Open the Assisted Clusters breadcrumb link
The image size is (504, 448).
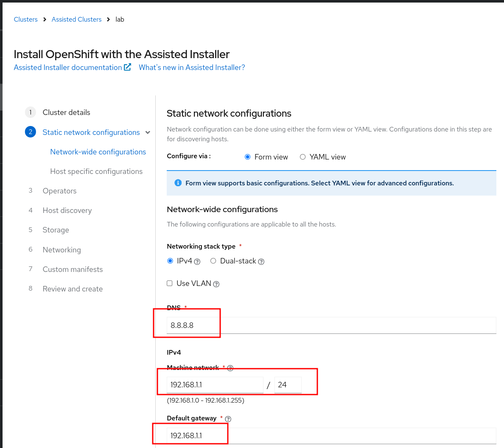point(76,19)
